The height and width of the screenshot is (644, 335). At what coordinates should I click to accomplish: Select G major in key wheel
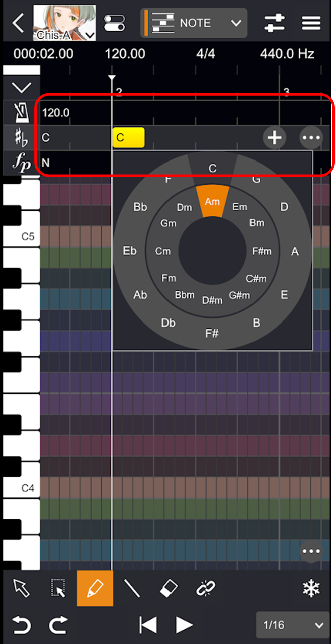256,179
